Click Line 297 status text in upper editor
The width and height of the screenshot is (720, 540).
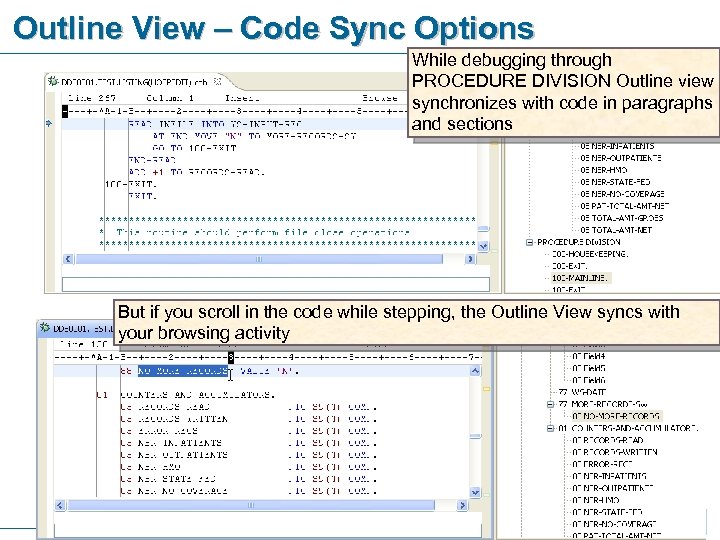92,98
